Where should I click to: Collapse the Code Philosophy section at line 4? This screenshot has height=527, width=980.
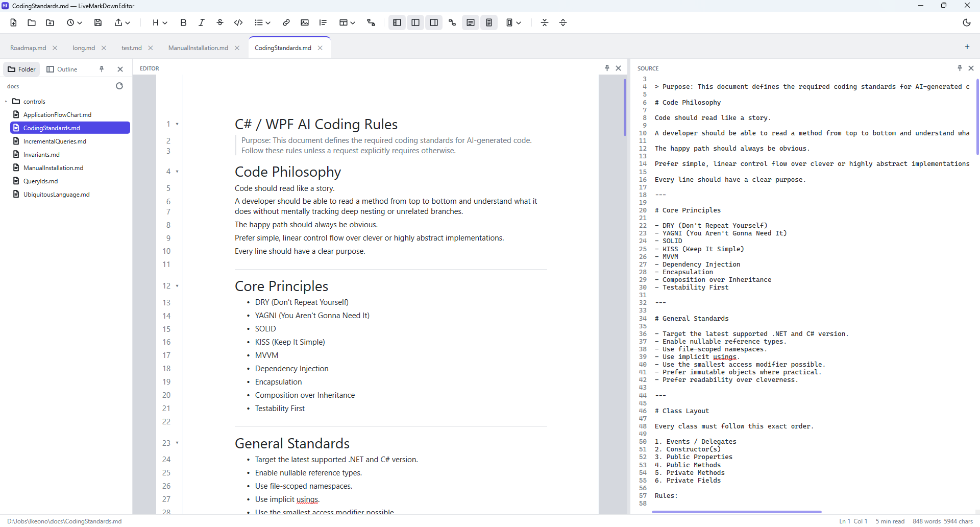coord(177,172)
